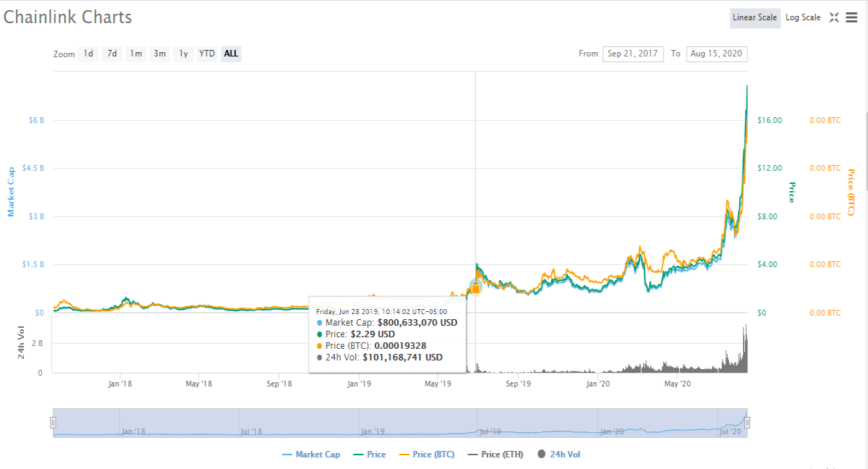Click the Jan '19 x-axis label
The width and height of the screenshot is (868, 469).
pos(359,384)
